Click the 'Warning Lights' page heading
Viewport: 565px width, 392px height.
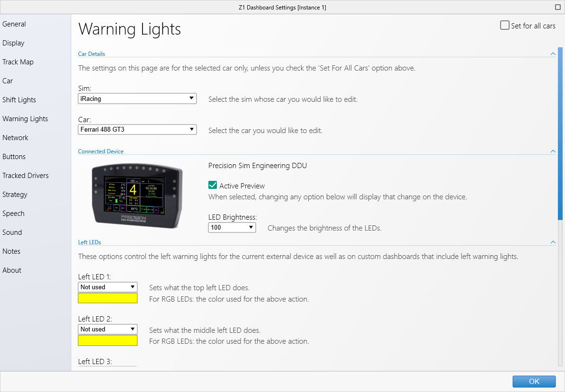pos(130,29)
